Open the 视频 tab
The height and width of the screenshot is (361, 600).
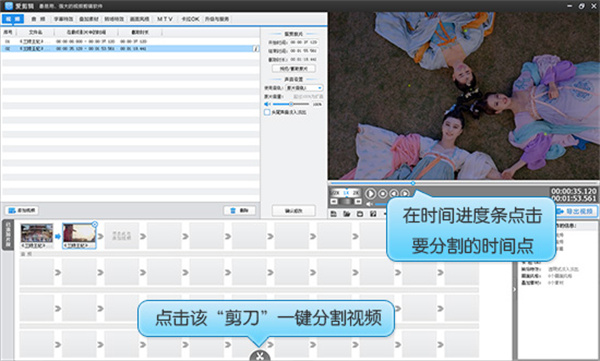pos(13,19)
